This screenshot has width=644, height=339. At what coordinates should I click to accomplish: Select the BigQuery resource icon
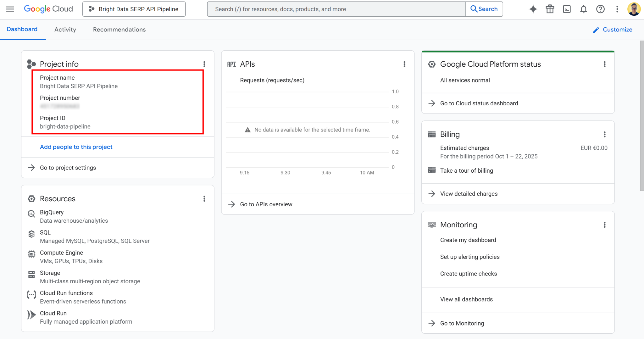31,214
